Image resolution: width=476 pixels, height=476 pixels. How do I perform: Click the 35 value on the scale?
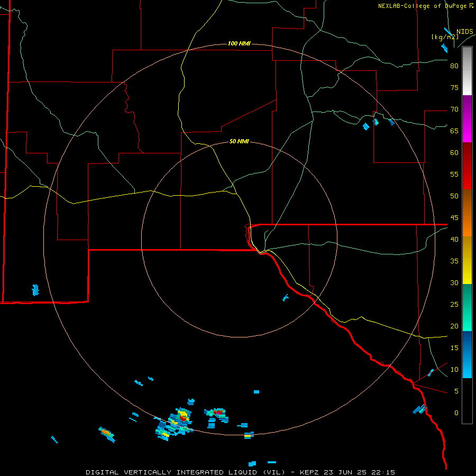click(x=454, y=261)
